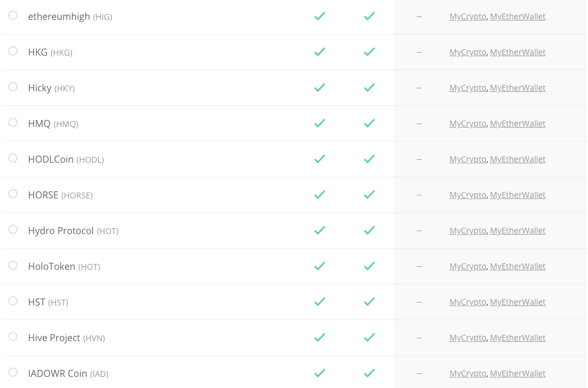This screenshot has width=588, height=388.
Task: Open MyCrypto link in HoloToken row
Action: click(x=468, y=266)
